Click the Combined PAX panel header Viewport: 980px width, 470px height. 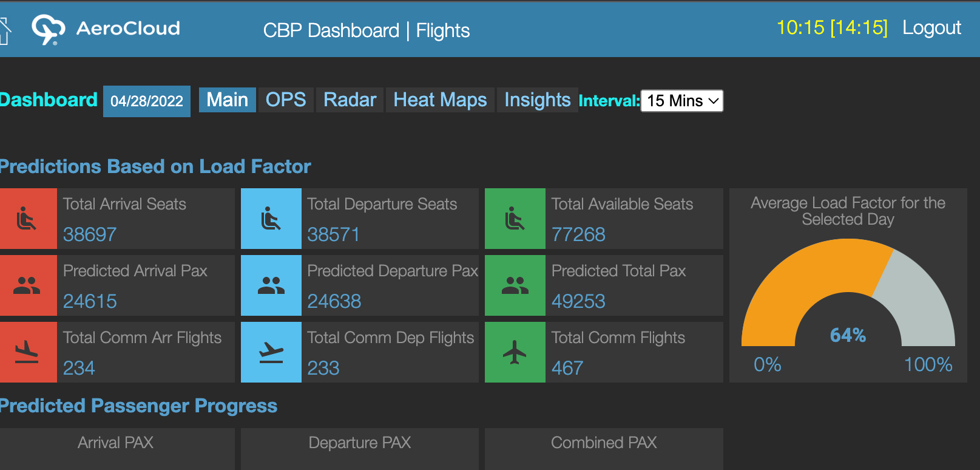(x=604, y=443)
